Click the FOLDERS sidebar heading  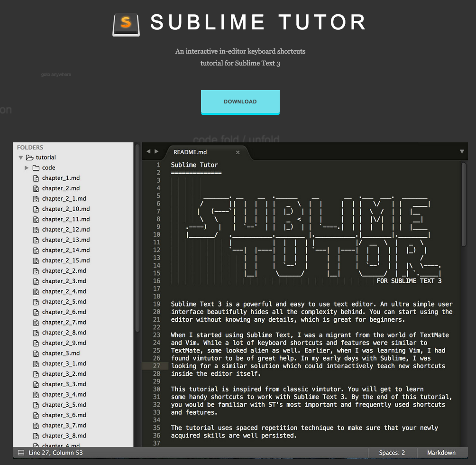(30, 147)
